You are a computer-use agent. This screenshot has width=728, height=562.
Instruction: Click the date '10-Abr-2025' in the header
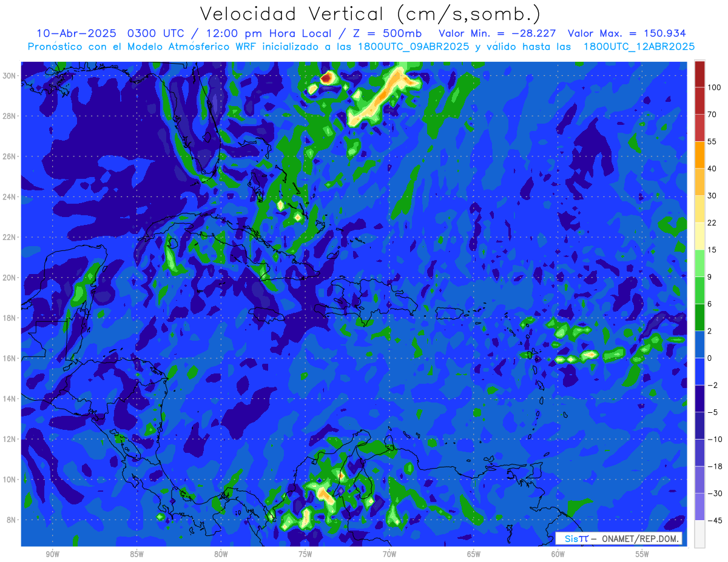pyautogui.click(x=76, y=33)
